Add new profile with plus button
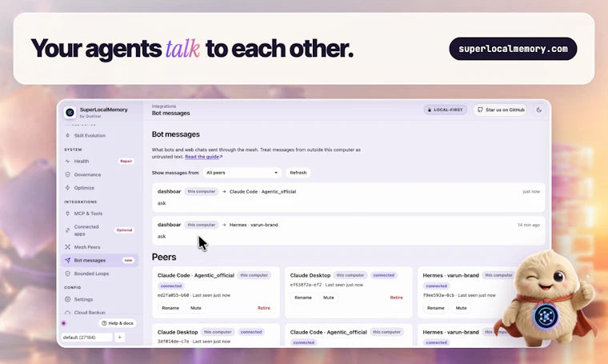 119,338
